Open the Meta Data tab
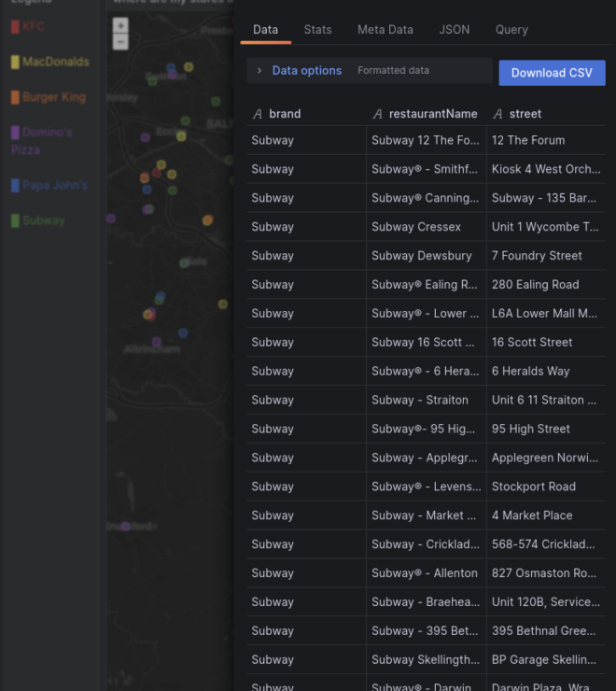The width and height of the screenshot is (616, 691). (385, 30)
